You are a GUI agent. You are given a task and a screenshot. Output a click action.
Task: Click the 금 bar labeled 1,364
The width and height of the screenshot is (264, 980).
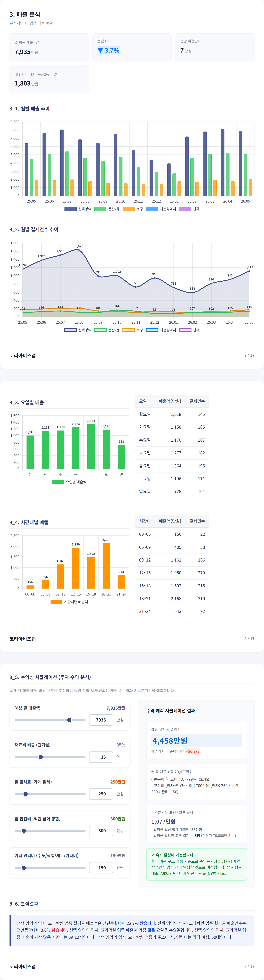[x=91, y=446]
